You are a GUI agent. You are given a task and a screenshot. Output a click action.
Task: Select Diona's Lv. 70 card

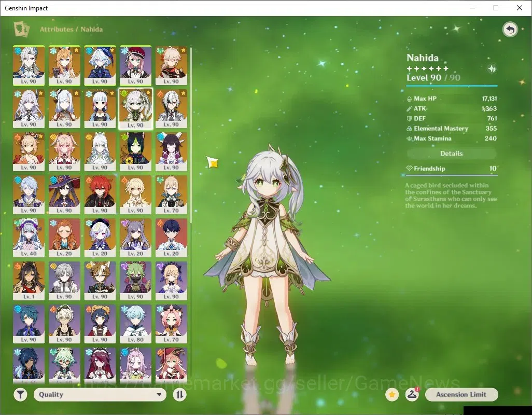coord(171,324)
